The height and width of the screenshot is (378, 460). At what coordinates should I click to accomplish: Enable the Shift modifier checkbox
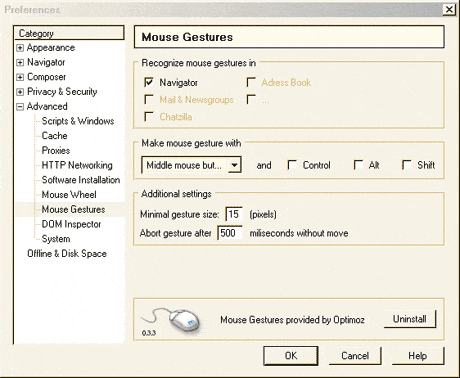[407, 165]
